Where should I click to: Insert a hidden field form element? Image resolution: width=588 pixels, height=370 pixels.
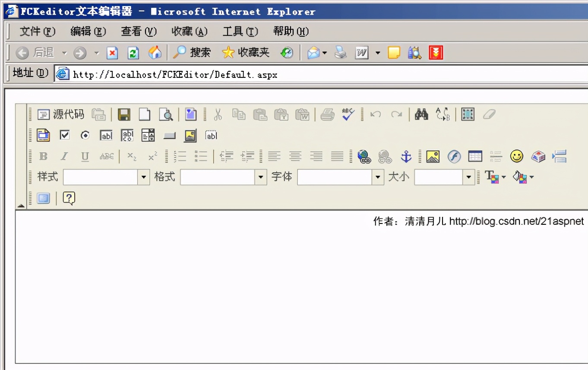point(211,135)
